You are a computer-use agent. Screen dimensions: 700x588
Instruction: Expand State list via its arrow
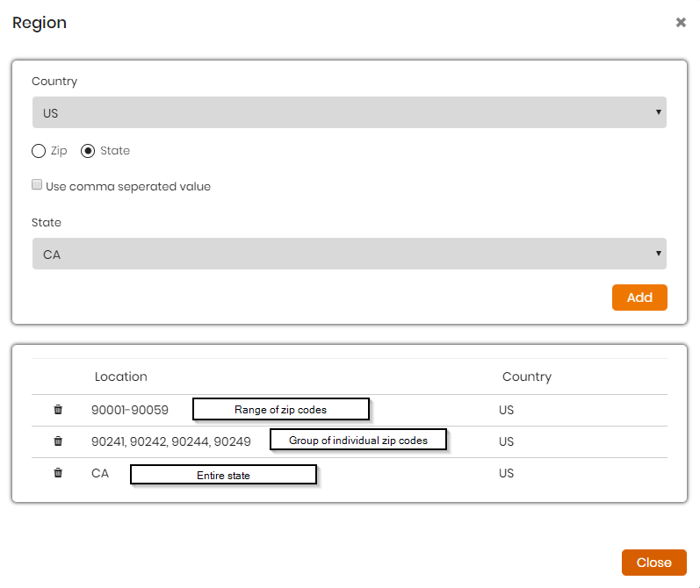point(658,254)
